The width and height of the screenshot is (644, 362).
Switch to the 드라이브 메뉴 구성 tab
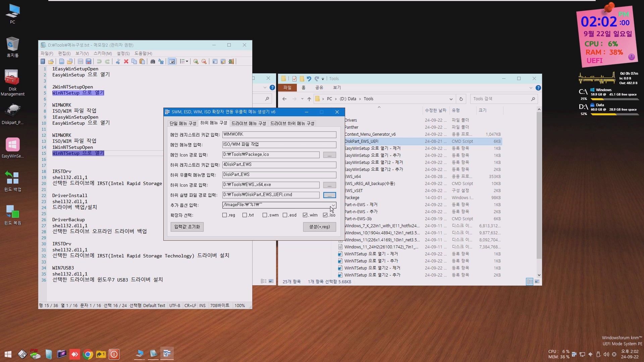tap(249, 123)
